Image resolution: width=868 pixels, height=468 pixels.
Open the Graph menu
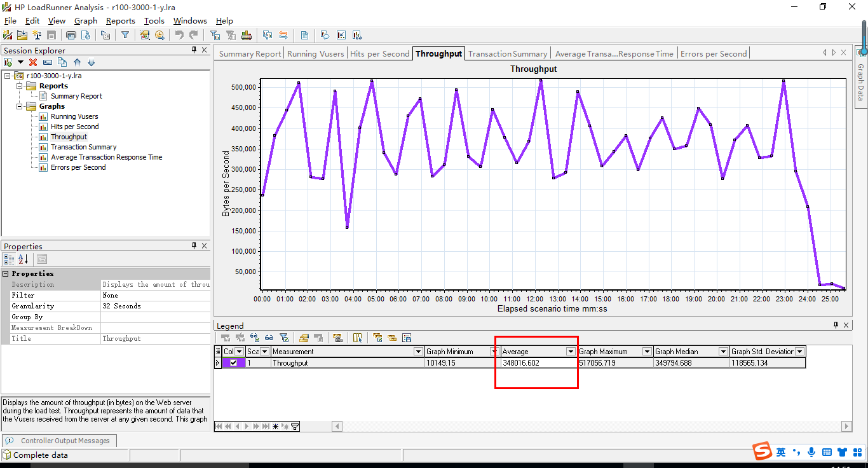point(86,21)
